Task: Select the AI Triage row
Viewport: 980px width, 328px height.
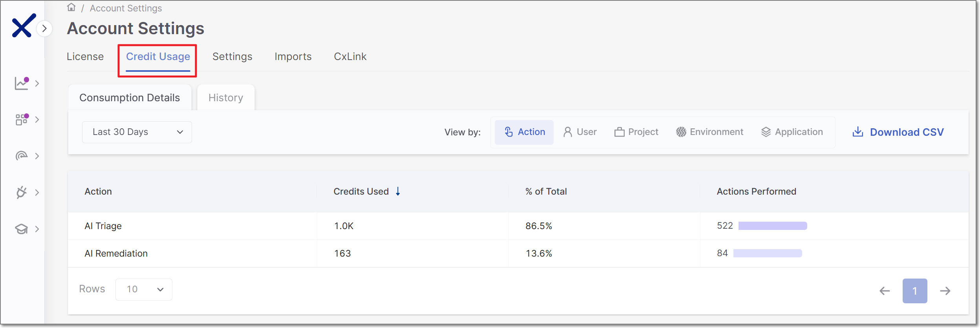Action: (x=518, y=226)
